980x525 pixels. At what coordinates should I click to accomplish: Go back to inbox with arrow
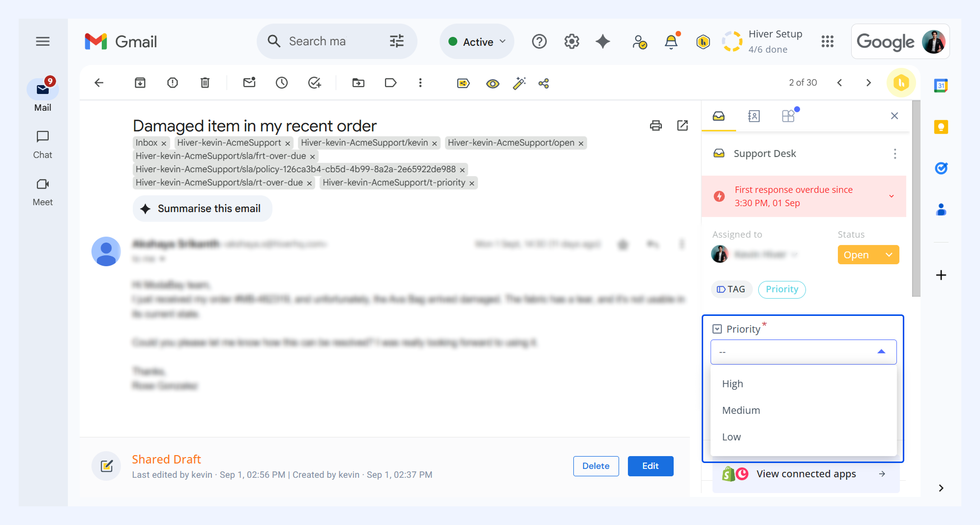(x=99, y=83)
